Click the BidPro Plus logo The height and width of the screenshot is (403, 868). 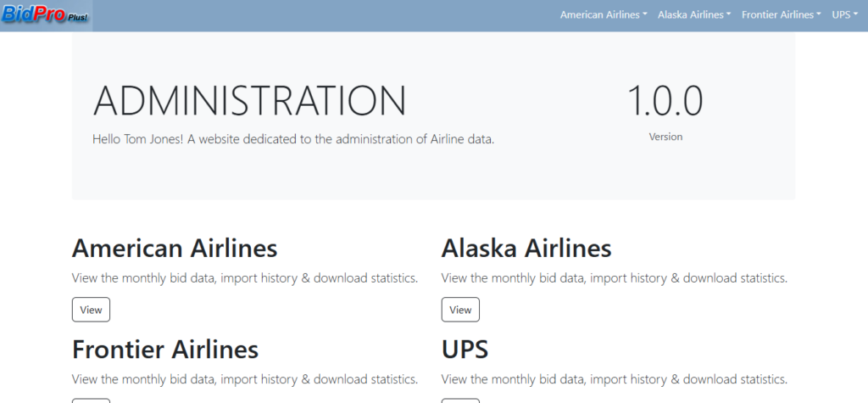pos(46,15)
